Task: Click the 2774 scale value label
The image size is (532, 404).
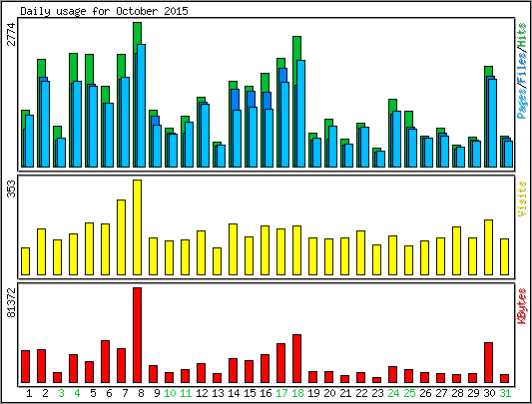Action: [11, 34]
